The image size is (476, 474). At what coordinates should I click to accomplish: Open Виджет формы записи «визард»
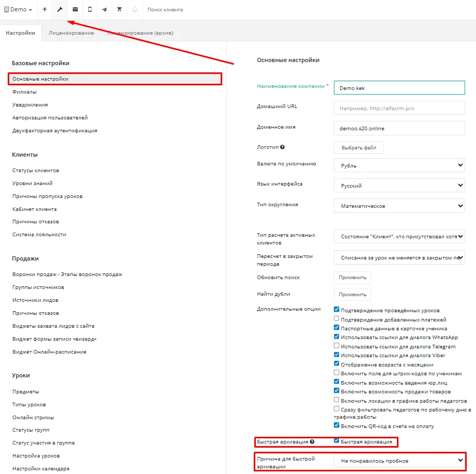coord(54,339)
